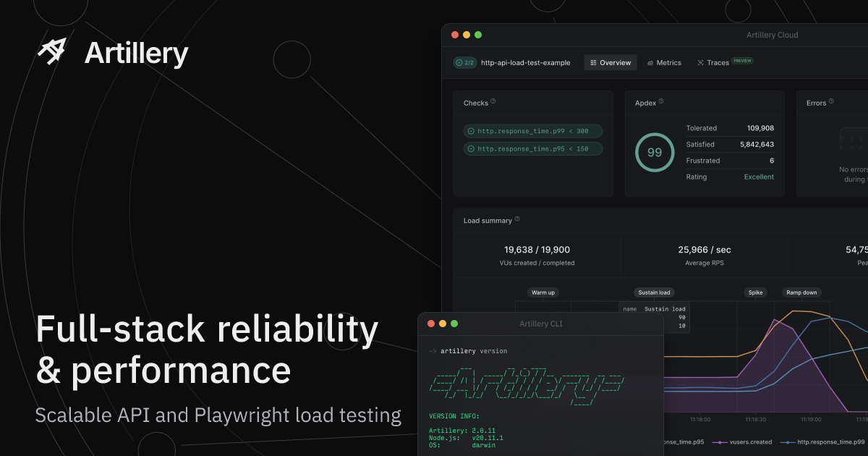
Task: Click the Apdex score 99 ring
Action: pos(654,153)
